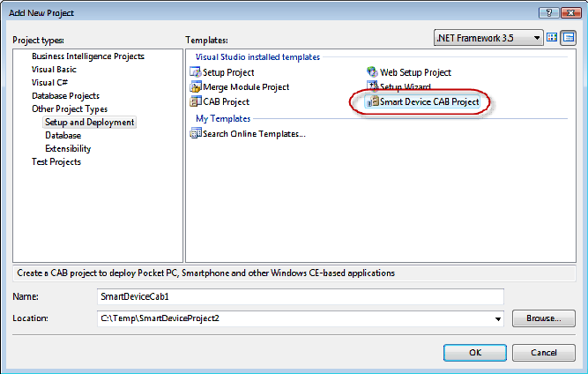Open the .NET Framework 3.5 dropdown
The height and width of the screenshot is (374, 588).
(x=488, y=38)
